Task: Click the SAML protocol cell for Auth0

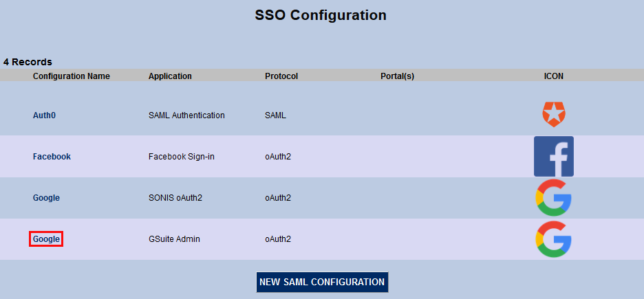Action: (x=275, y=115)
